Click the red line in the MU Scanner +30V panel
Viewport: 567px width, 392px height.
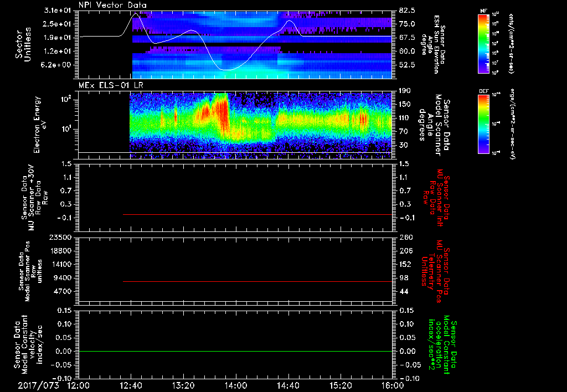point(257,214)
